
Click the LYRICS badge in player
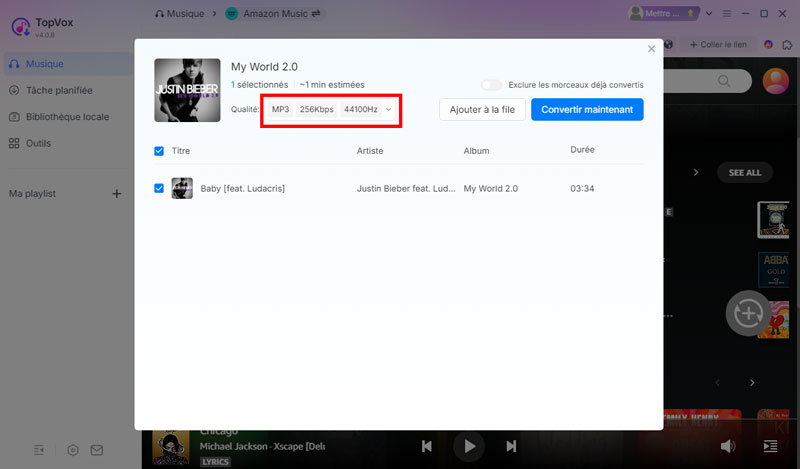click(215, 462)
